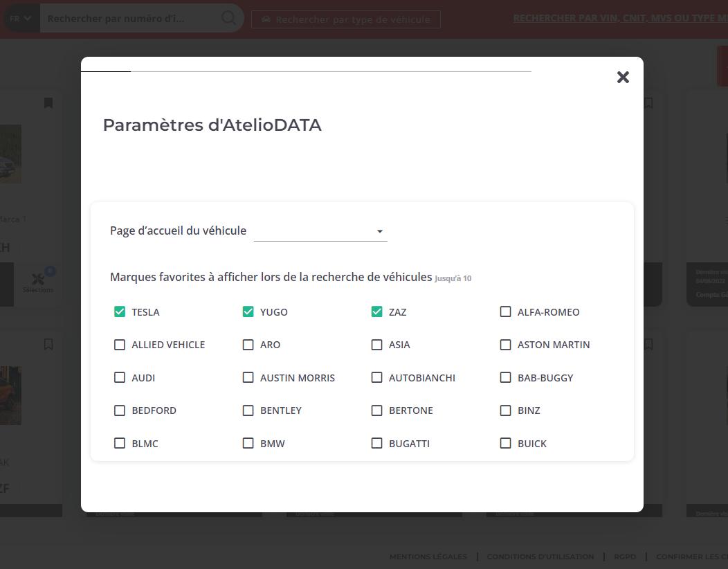Open the Mentions légales footer link

click(x=428, y=557)
